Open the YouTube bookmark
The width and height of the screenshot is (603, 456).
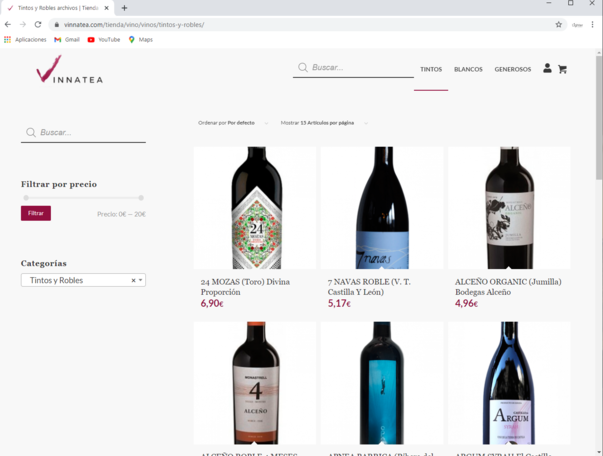[104, 40]
